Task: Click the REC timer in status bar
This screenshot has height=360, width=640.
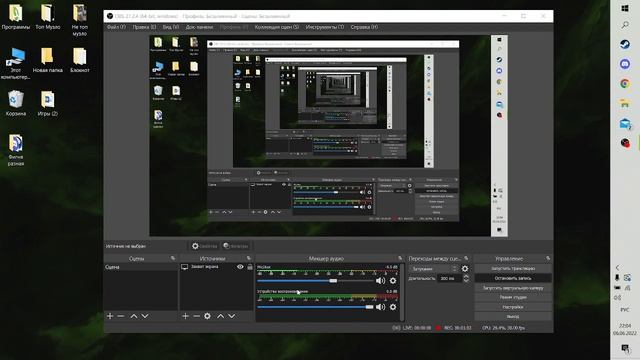Action: coord(458,328)
